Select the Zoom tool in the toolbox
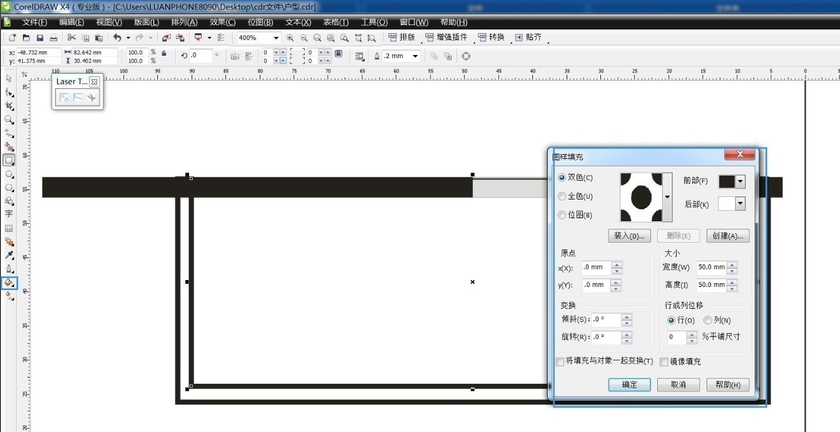Image resolution: width=840 pixels, height=432 pixels. tap(9, 119)
